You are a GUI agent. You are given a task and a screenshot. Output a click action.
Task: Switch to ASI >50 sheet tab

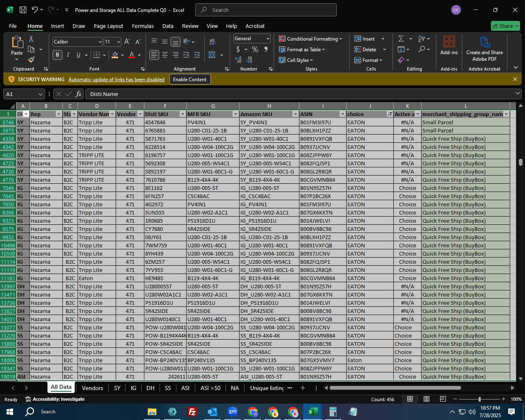(x=210, y=388)
